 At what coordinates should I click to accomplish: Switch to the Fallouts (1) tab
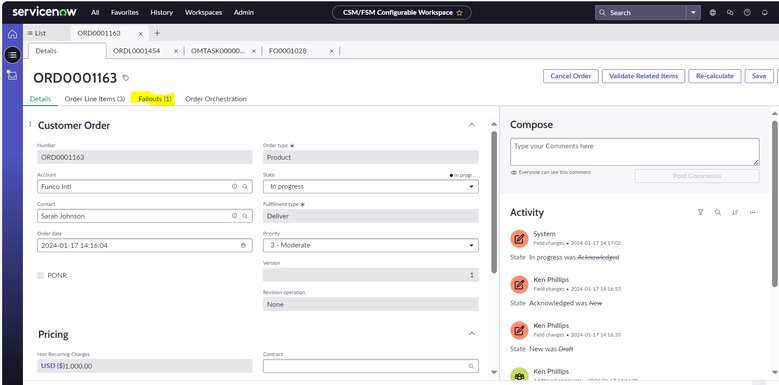155,99
